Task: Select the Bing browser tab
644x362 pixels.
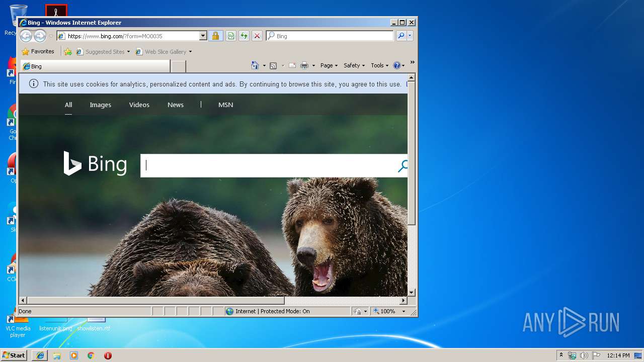Action: click(95, 66)
